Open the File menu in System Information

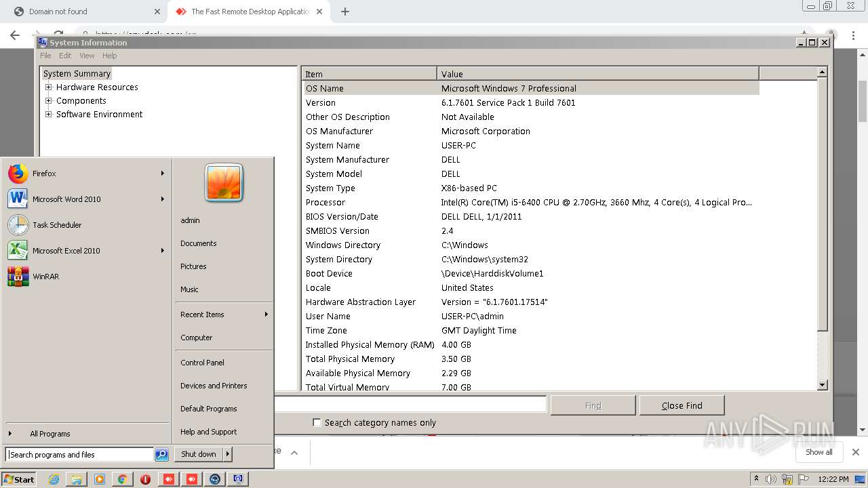[x=45, y=56]
